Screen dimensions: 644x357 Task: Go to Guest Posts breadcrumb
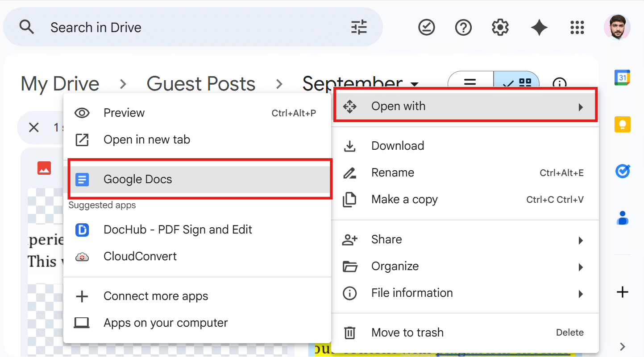201,84
